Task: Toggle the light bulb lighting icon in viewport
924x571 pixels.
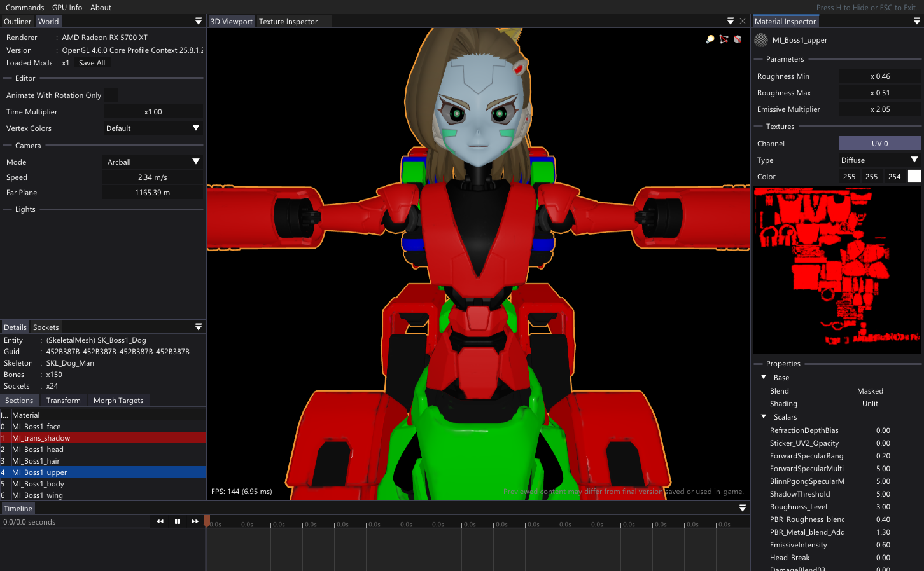Action: (710, 39)
